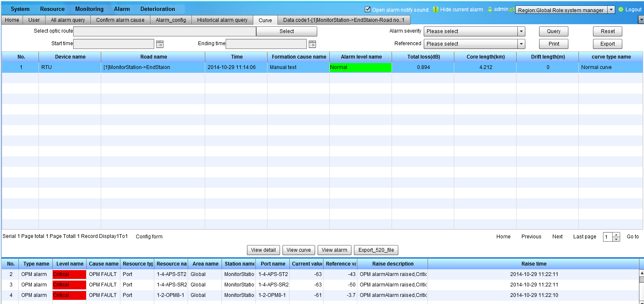
Task: Open the System menu
Action: [20, 9]
